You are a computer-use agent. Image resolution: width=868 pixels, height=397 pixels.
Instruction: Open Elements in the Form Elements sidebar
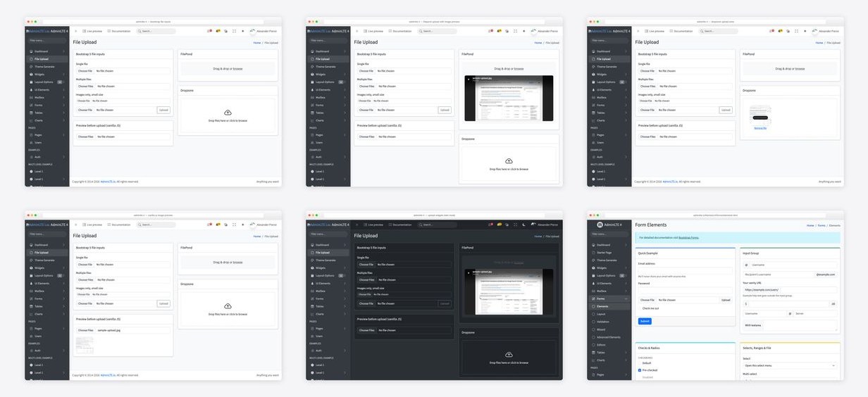609,306
